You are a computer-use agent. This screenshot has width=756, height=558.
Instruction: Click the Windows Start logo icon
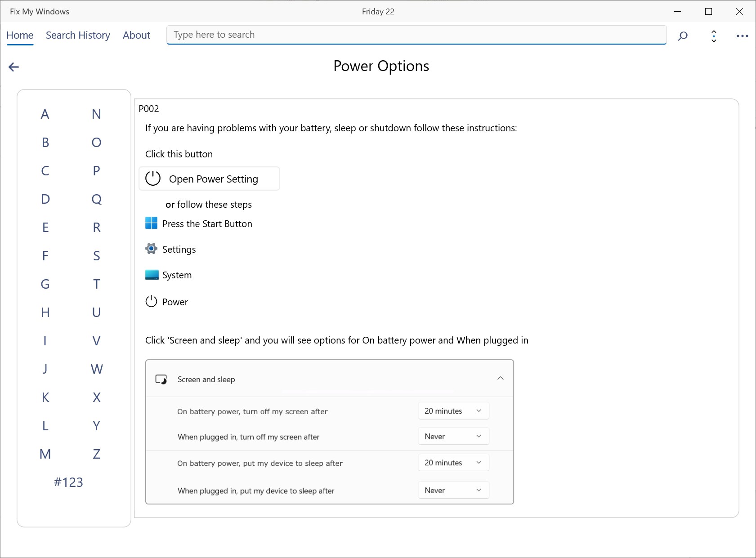[x=152, y=223]
